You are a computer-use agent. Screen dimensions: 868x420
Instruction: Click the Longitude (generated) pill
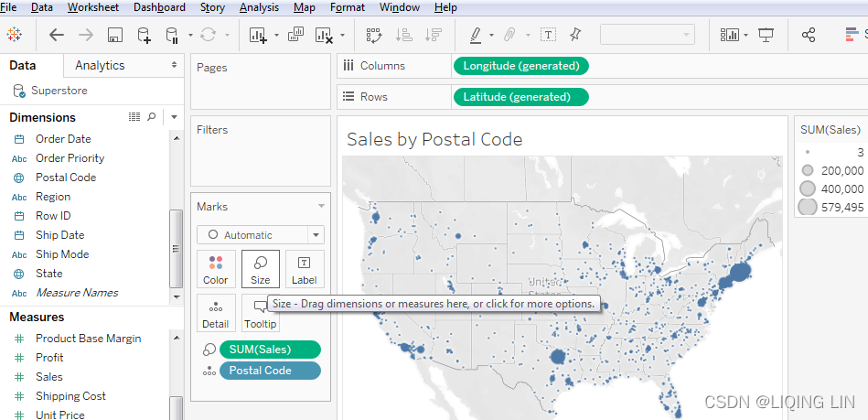point(521,66)
